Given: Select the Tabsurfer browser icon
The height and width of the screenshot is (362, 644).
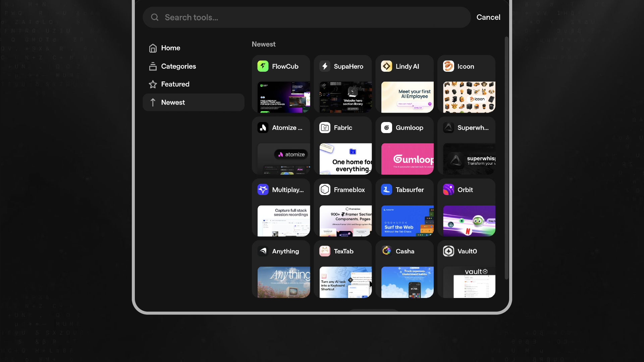Looking at the screenshot, I should click(x=386, y=189).
